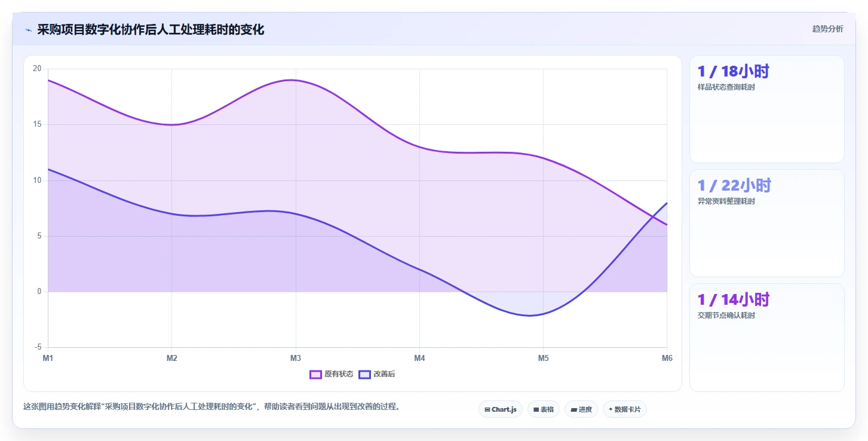This screenshot has width=868, height=441.
Task: Click the 表格 chip
Action: (544, 409)
